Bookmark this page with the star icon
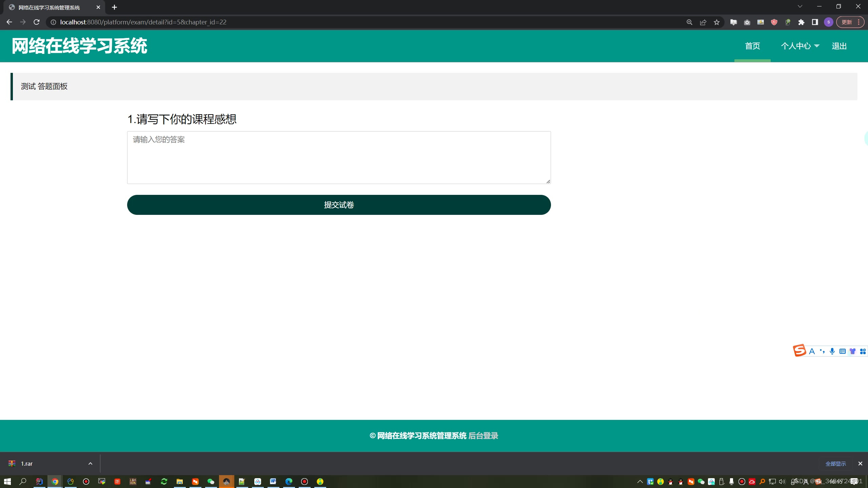Image resolution: width=868 pixels, height=488 pixels. click(x=716, y=22)
